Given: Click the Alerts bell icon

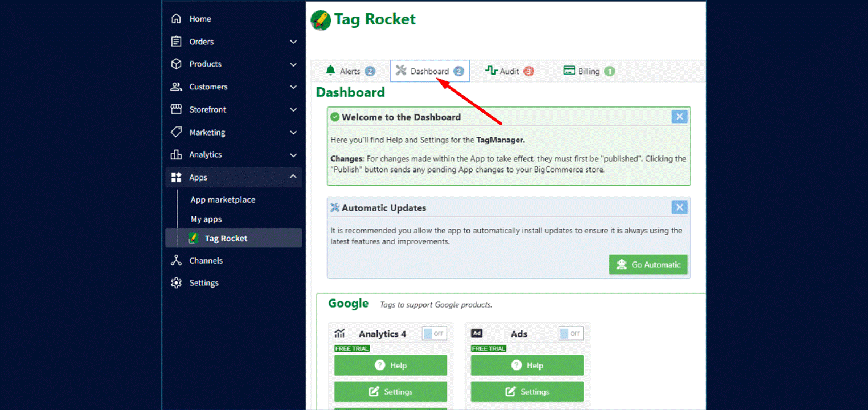Looking at the screenshot, I should coord(330,71).
